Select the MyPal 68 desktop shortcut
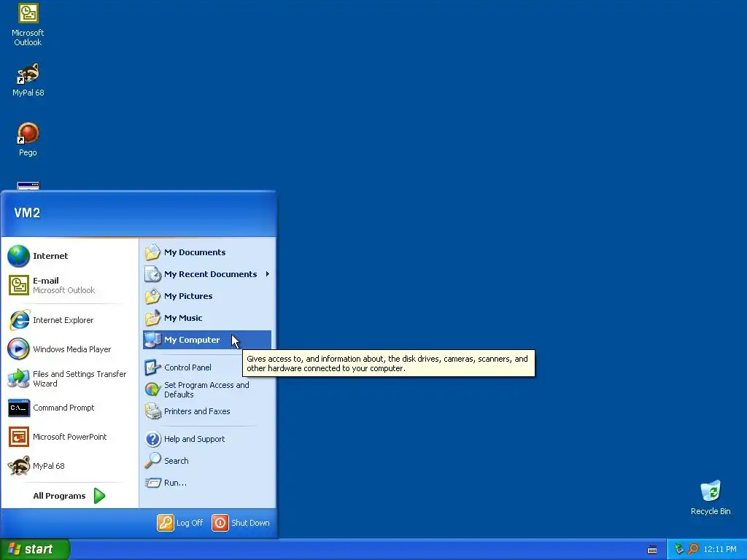The image size is (747, 560). (x=28, y=79)
